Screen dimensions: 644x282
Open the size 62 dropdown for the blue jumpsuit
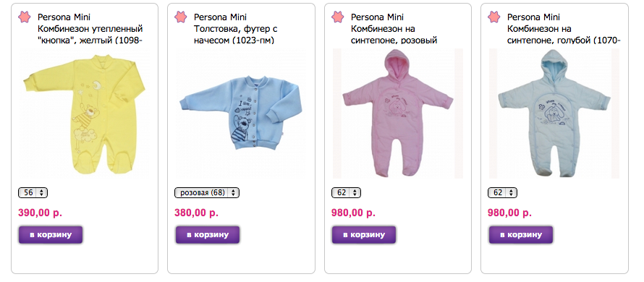(x=503, y=192)
